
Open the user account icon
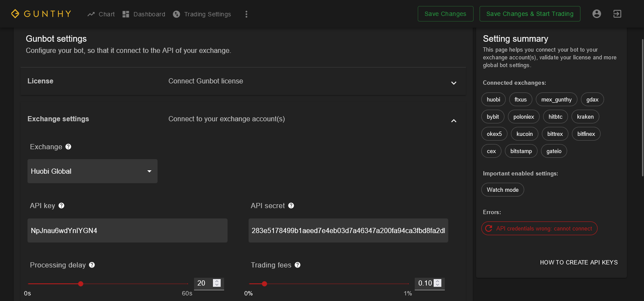point(596,14)
